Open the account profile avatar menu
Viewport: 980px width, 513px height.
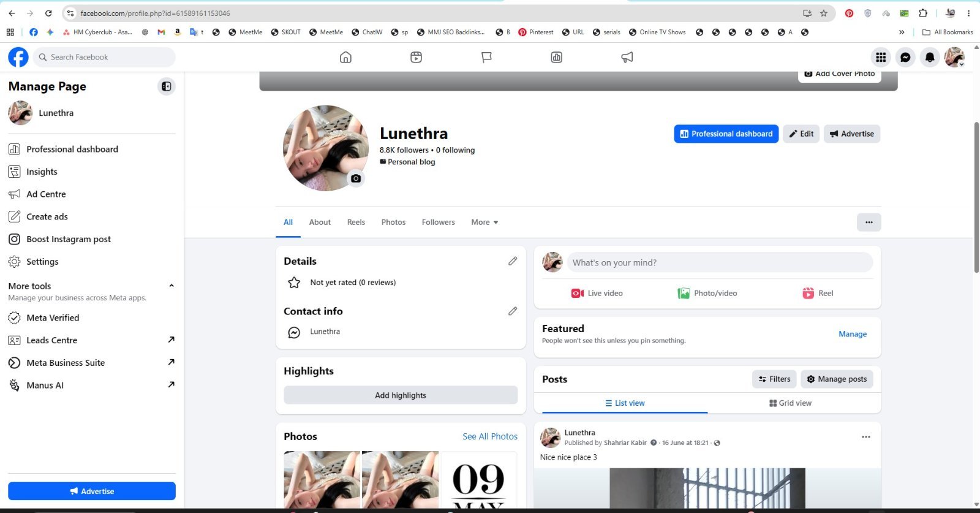pos(954,57)
